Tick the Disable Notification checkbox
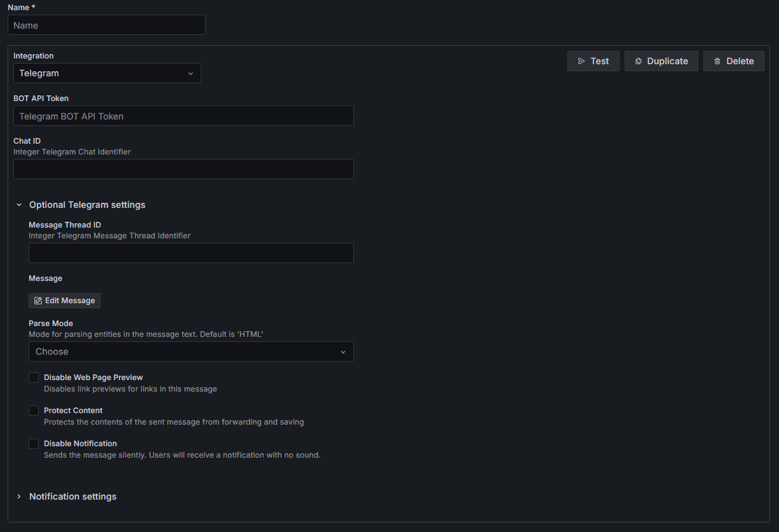This screenshot has width=779, height=532. [x=34, y=444]
